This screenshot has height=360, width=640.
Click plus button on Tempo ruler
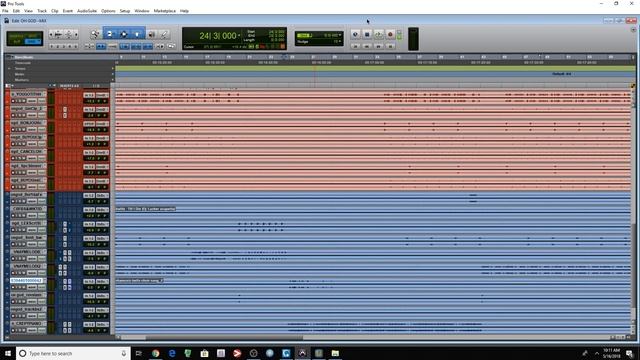[x=113, y=69]
